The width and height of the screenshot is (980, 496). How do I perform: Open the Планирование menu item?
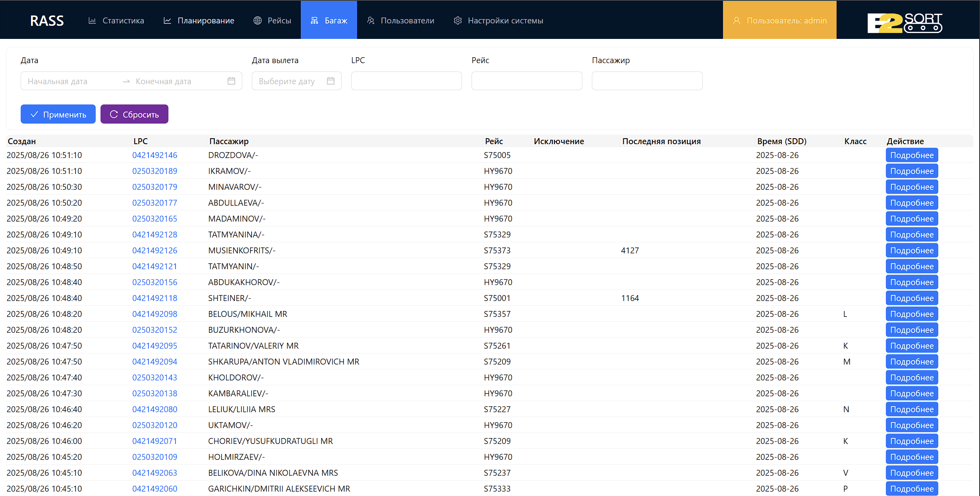pyautogui.click(x=205, y=21)
